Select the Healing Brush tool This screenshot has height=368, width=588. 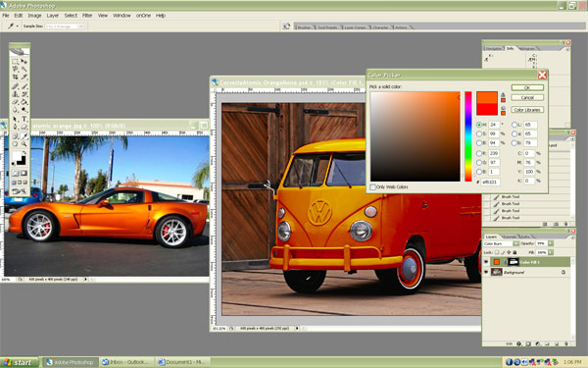[15, 86]
